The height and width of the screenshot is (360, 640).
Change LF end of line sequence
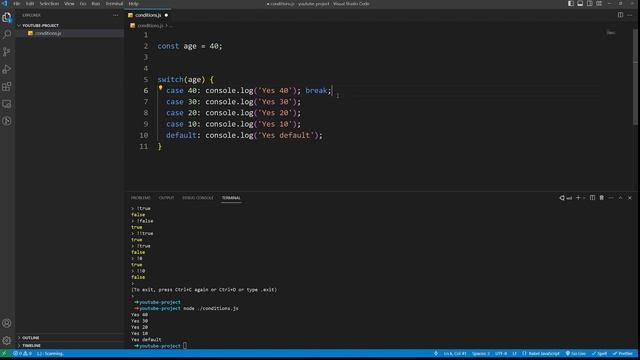(515, 354)
